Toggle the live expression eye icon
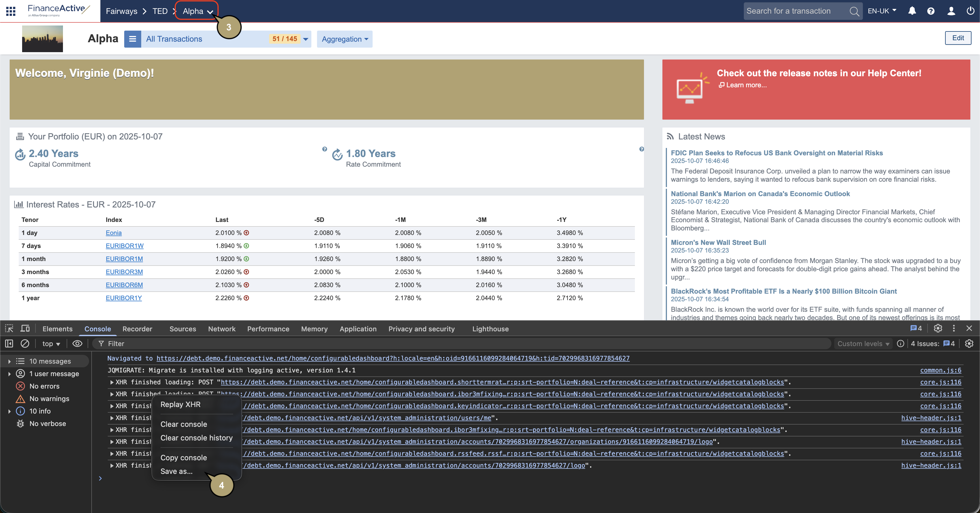Viewport: 980px width, 513px height. coord(77,344)
